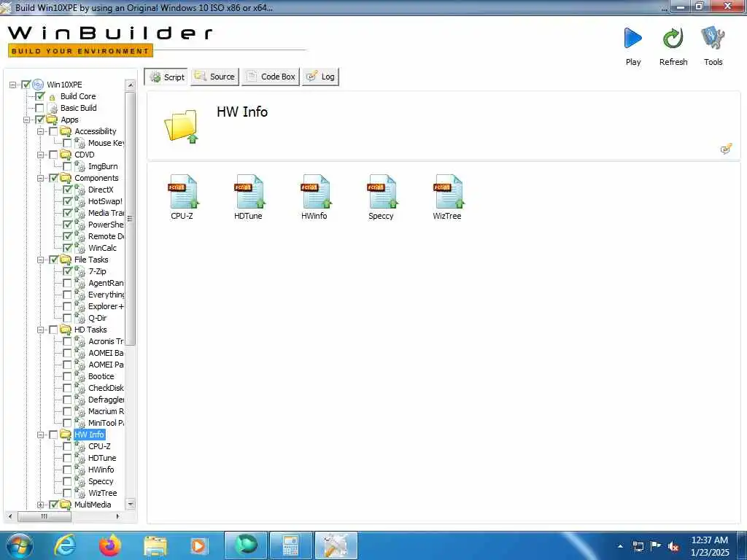
Task: Click the green Refresh icon
Action: click(x=673, y=38)
